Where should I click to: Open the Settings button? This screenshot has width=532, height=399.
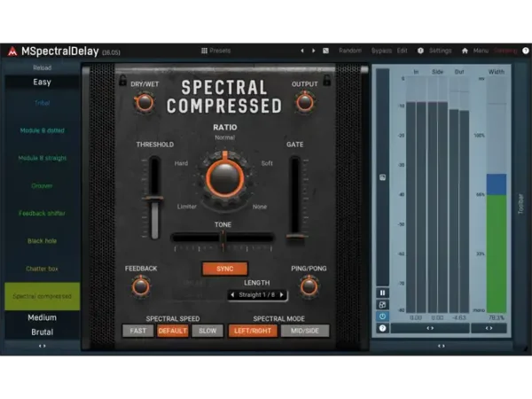pos(440,51)
